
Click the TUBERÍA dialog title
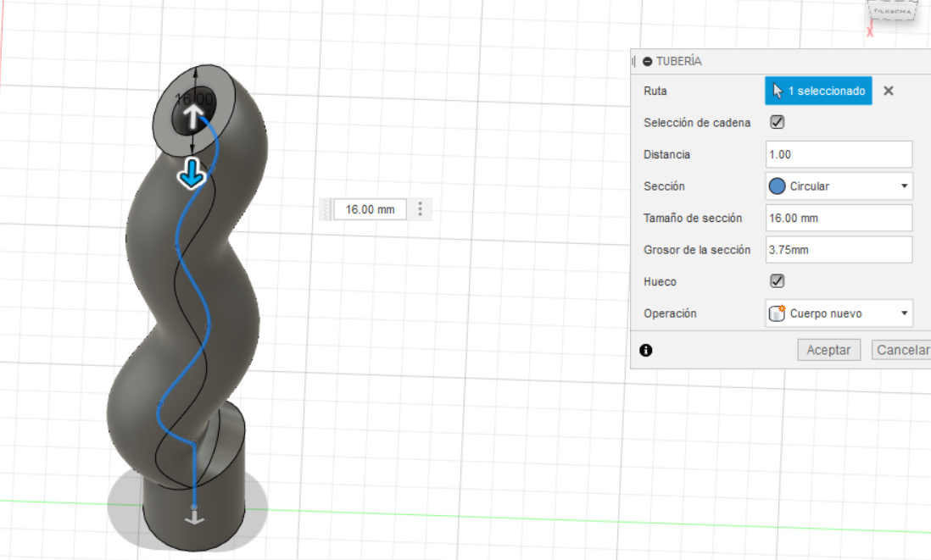678,61
